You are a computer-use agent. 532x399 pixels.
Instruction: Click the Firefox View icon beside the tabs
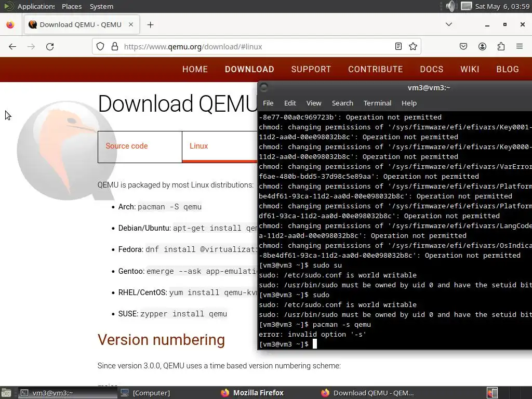[x=10, y=24]
